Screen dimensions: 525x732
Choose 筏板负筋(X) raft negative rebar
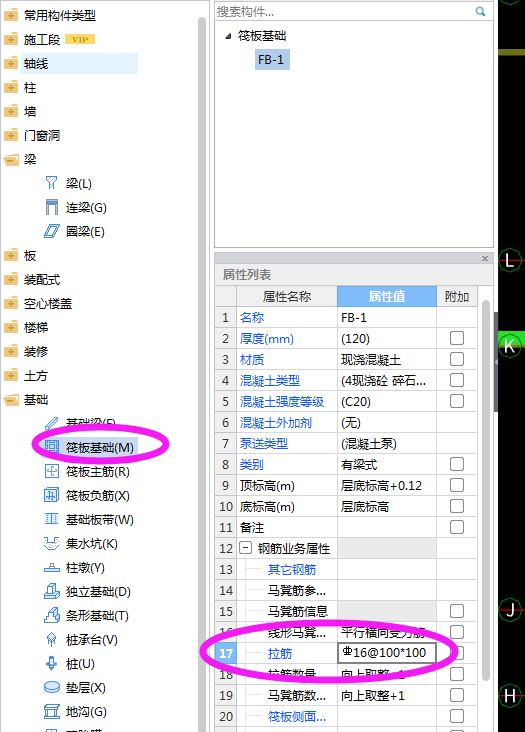tap(97, 495)
